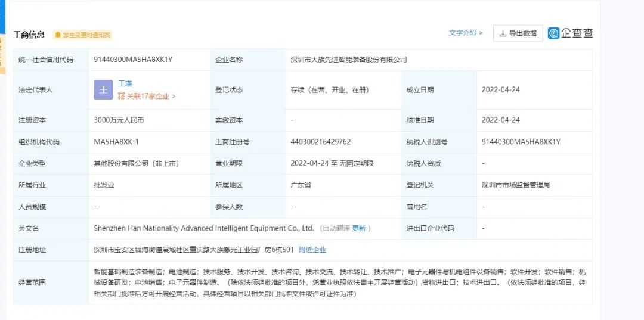Image resolution: width=644 pixels, height=320 pixels.
Task: Click the 核准日期 value 2022-04-24
Action: point(501,120)
